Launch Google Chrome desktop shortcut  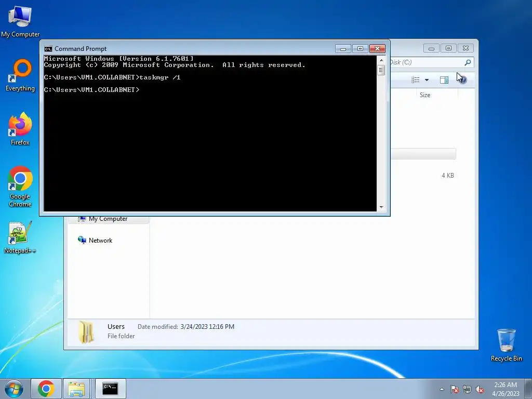click(x=20, y=187)
